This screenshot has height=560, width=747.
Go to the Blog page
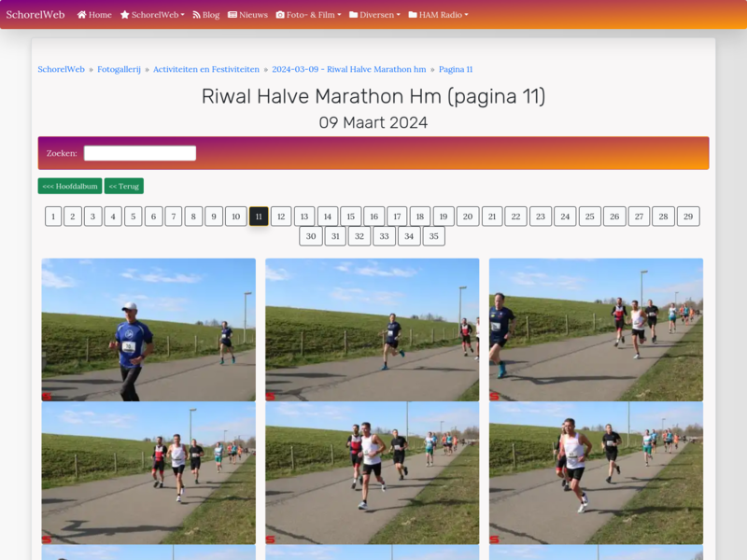click(206, 15)
